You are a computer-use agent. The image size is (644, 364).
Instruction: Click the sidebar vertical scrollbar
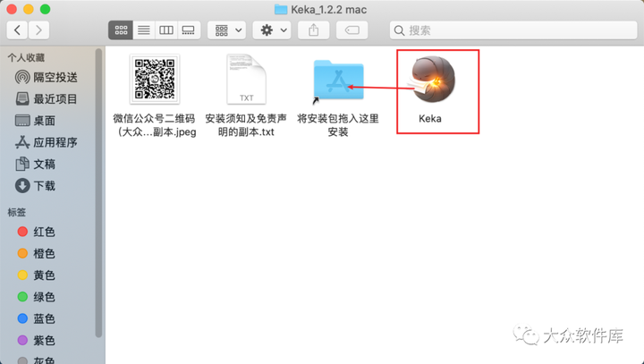[x=98, y=193]
